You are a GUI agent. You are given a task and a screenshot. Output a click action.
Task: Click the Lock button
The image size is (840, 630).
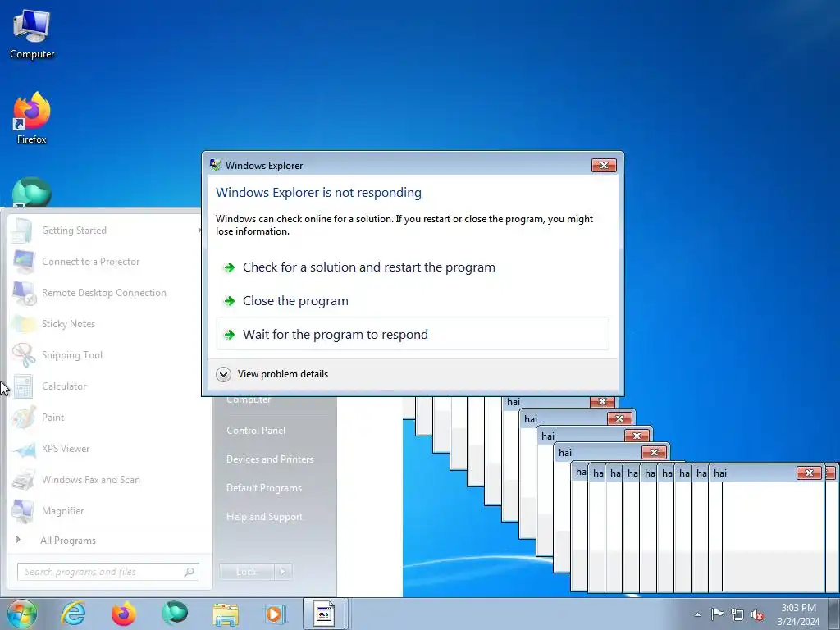[x=246, y=572]
